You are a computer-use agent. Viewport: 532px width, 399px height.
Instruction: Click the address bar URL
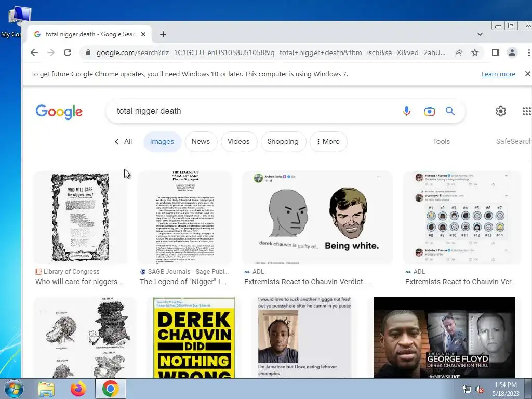pos(271,52)
